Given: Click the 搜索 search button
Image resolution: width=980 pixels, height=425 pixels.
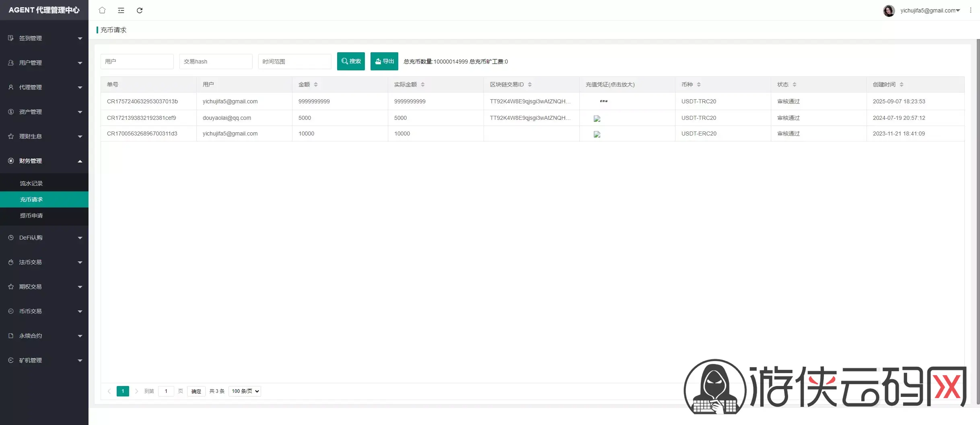Looking at the screenshot, I should (x=351, y=62).
